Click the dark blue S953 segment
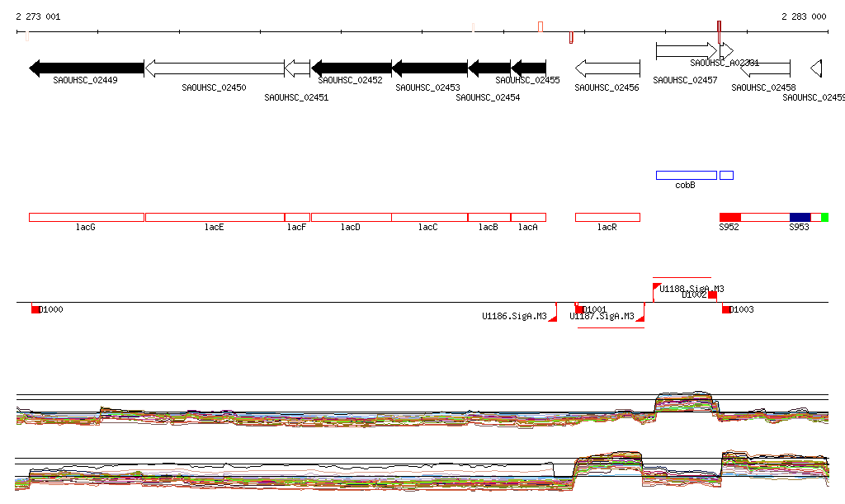The height and width of the screenshot is (504, 845). [800, 217]
